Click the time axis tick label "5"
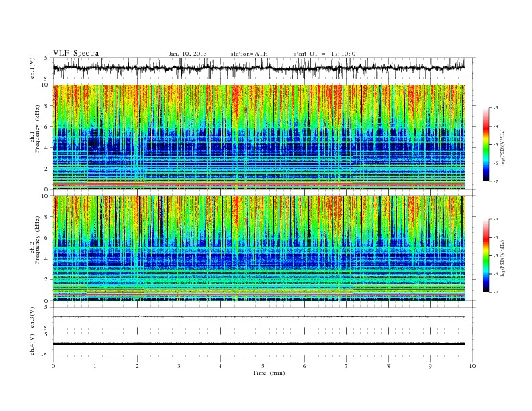The width and height of the screenshot is (532, 411). 263,366
